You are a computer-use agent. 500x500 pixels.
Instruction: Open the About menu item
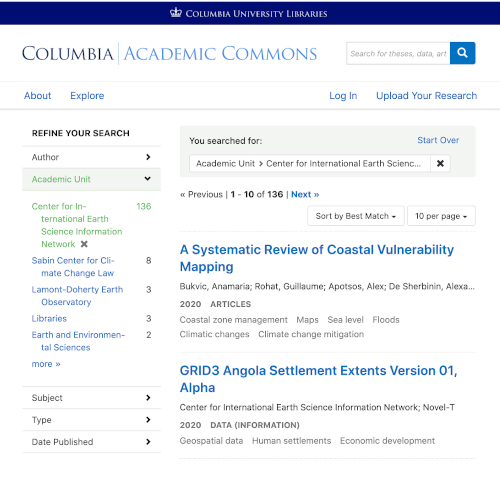[x=38, y=96]
